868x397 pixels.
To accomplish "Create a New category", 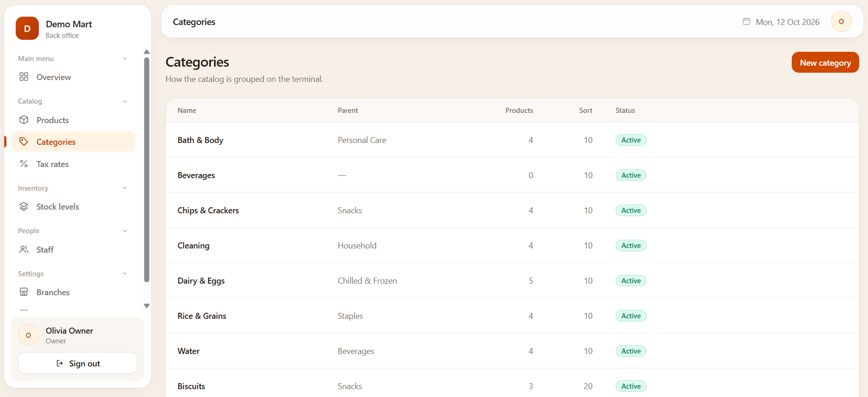I will click(x=825, y=62).
